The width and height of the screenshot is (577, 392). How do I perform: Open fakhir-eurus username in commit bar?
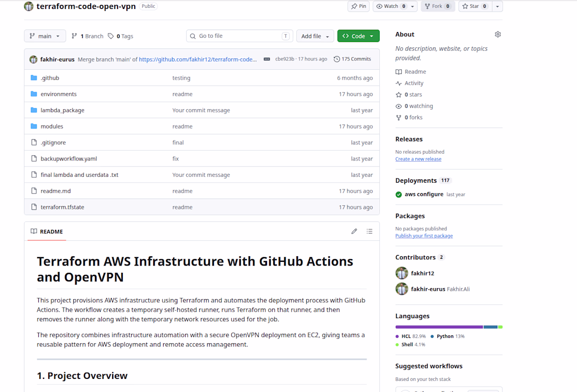[57, 59]
